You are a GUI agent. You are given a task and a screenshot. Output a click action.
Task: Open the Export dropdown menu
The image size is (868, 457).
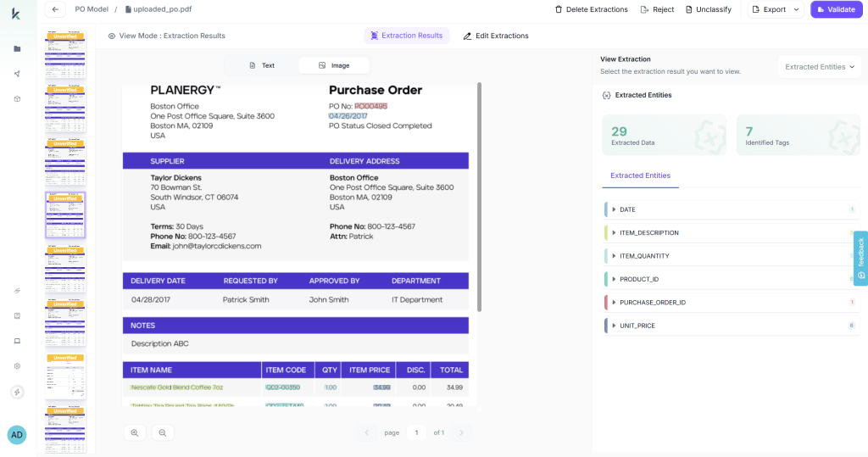(x=775, y=9)
